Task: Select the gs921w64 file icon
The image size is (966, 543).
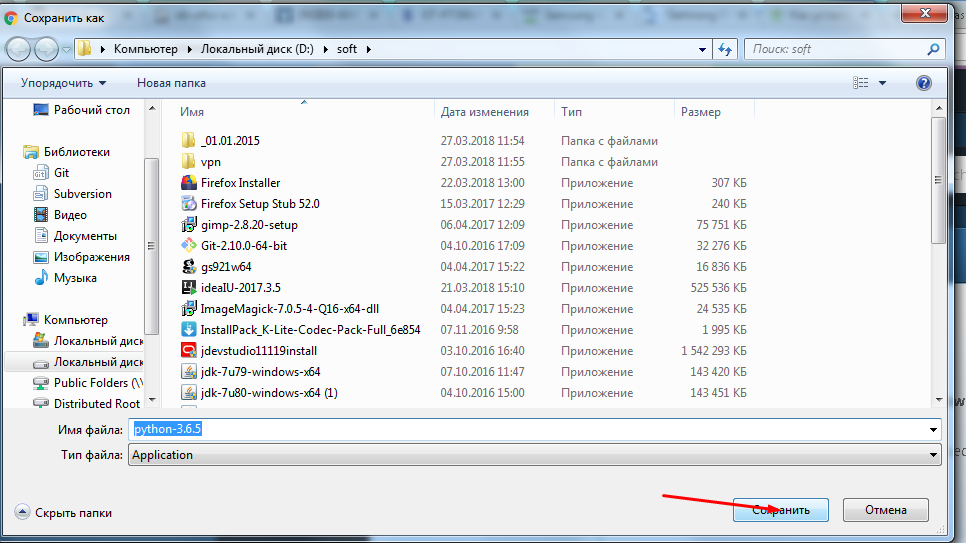Action: [x=189, y=266]
